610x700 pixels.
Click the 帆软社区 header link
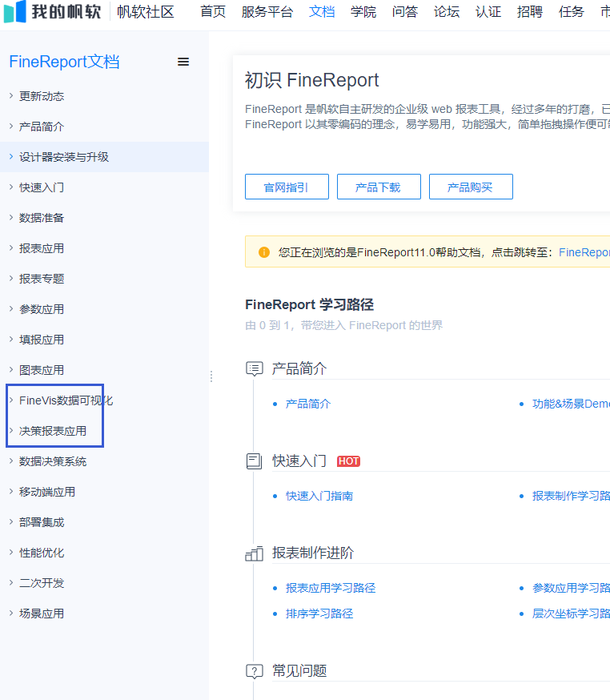click(x=146, y=11)
